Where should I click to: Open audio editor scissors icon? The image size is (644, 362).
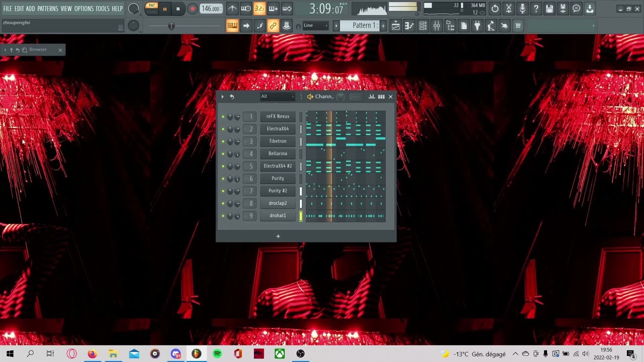click(509, 9)
